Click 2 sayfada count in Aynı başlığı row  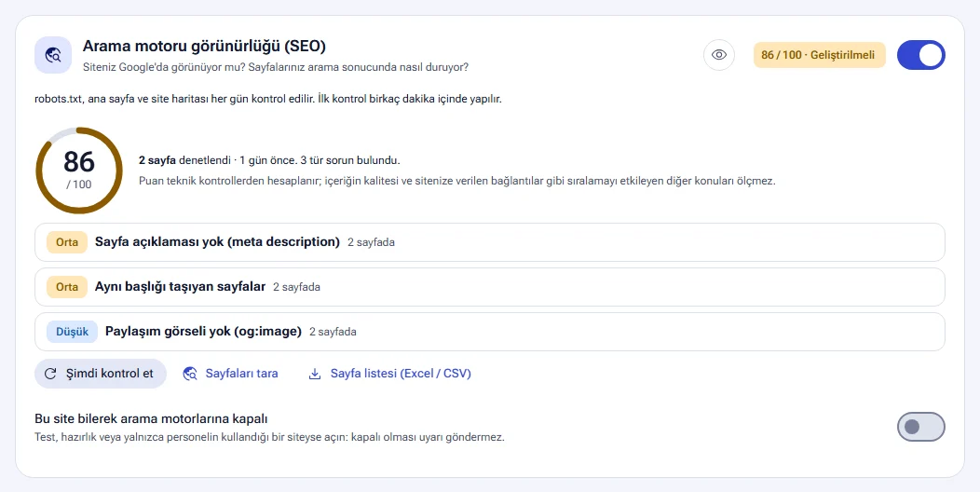[297, 288]
